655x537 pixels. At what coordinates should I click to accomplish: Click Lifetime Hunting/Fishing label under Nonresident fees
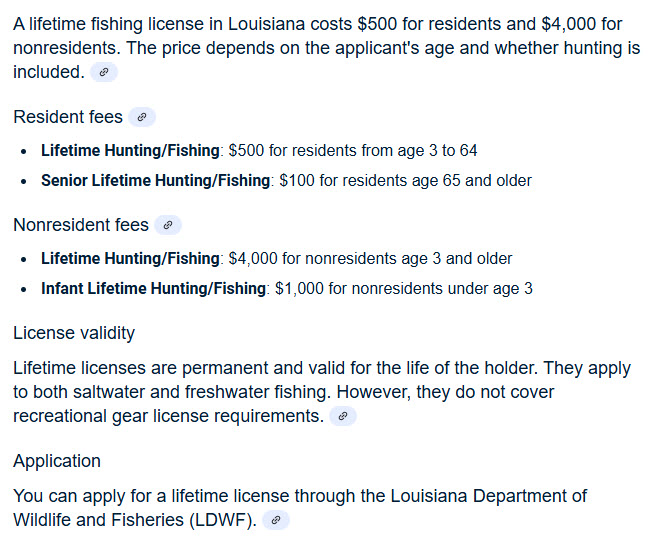[130, 259]
